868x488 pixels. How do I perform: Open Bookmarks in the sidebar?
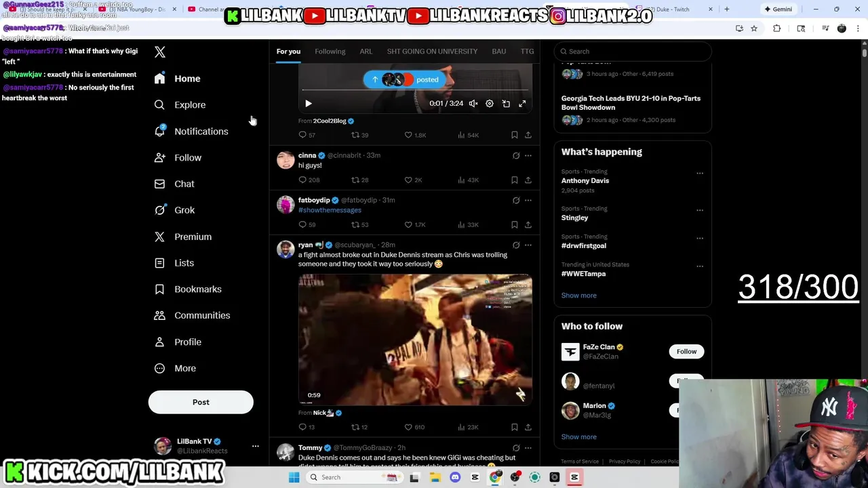click(188, 289)
